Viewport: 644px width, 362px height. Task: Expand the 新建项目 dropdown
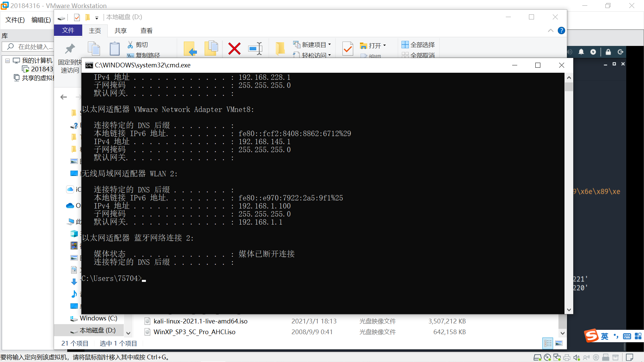coord(329,45)
